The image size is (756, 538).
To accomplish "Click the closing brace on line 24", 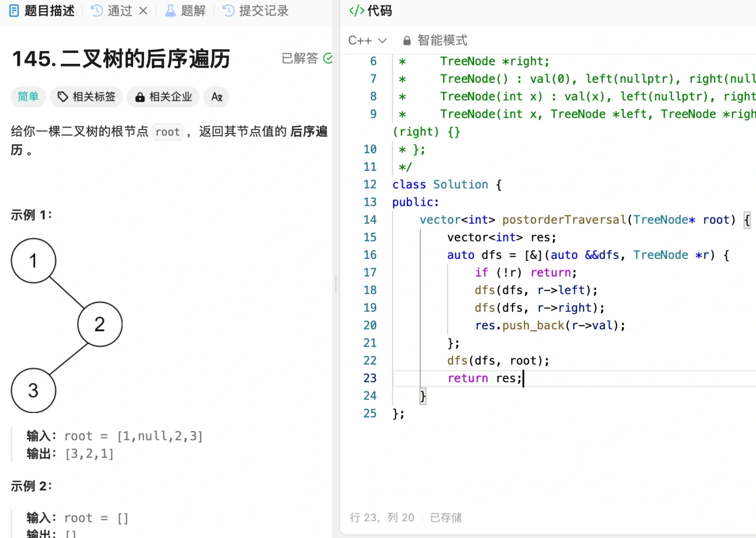I will 423,396.
